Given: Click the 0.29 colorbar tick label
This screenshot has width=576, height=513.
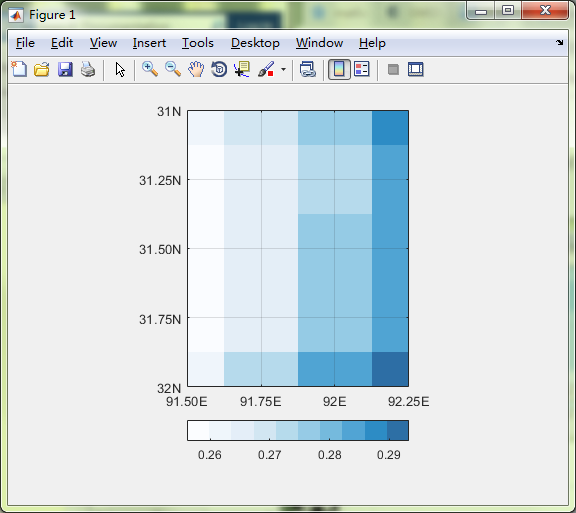Looking at the screenshot, I should (389, 455).
